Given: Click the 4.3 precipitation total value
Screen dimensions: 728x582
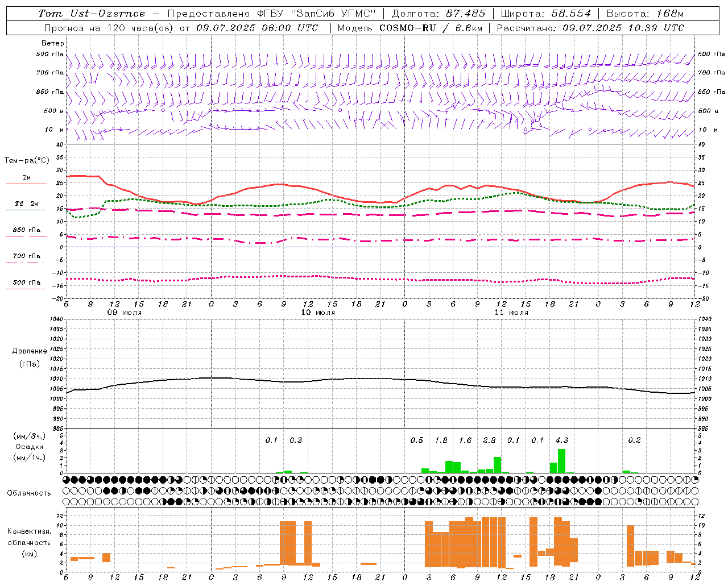Looking at the screenshot, I should [561, 440].
